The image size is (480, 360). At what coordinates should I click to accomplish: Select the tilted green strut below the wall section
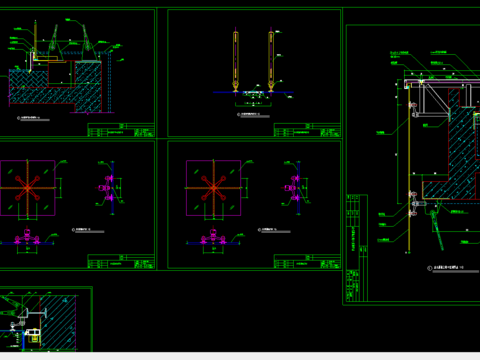[437, 230]
